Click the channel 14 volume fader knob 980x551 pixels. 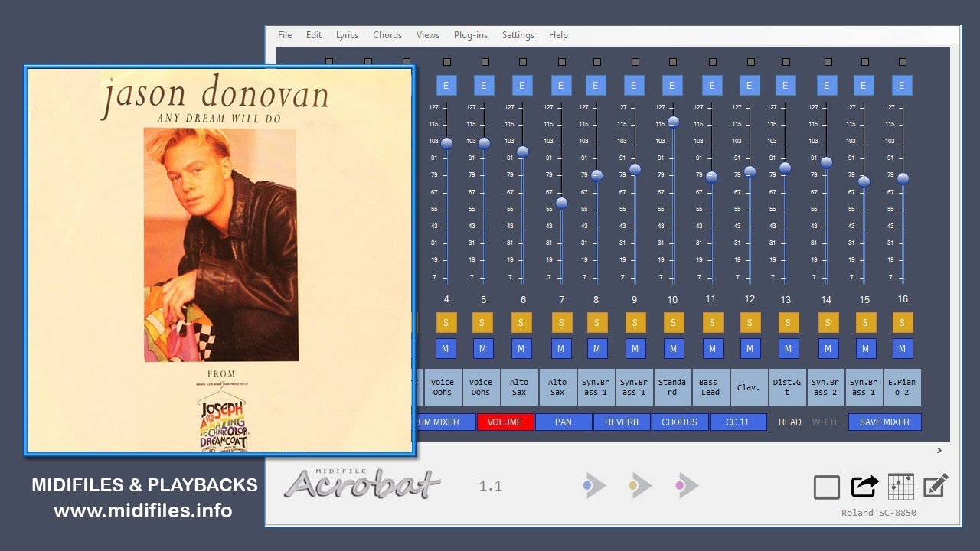(x=826, y=162)
